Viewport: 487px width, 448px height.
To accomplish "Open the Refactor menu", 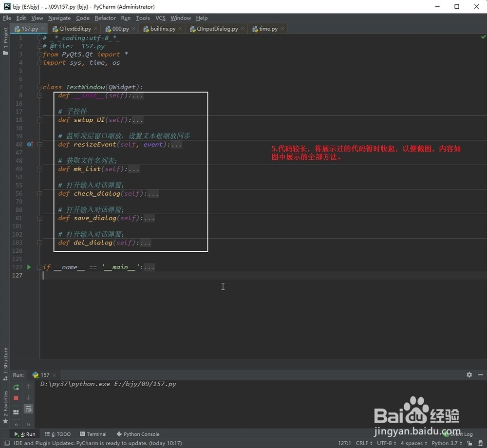I will pyautogui.click(x=105, y=18).
